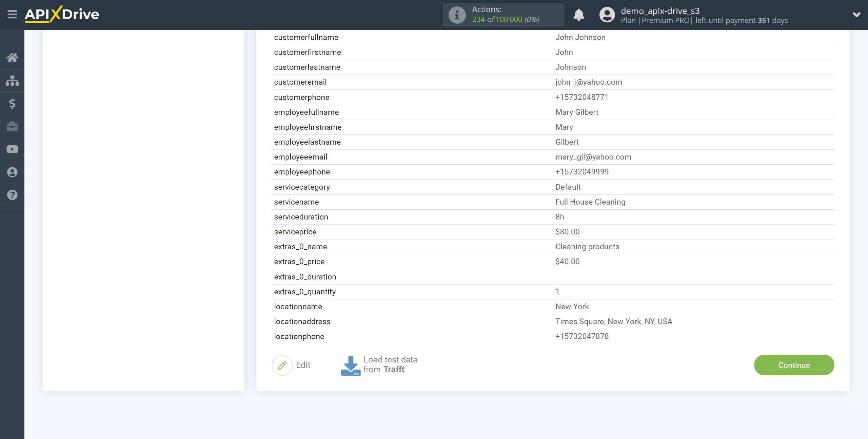Click the Premium PRO plan text
This screenshot has height=439, width=868.
click(x=666, y=20)
